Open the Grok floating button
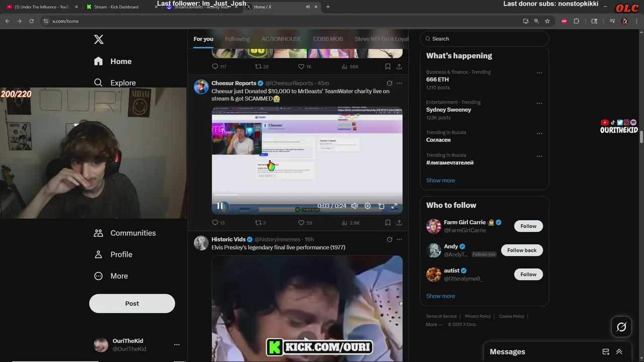The height and width of the screenshot is (362, 644). click(x=621, y=327)
